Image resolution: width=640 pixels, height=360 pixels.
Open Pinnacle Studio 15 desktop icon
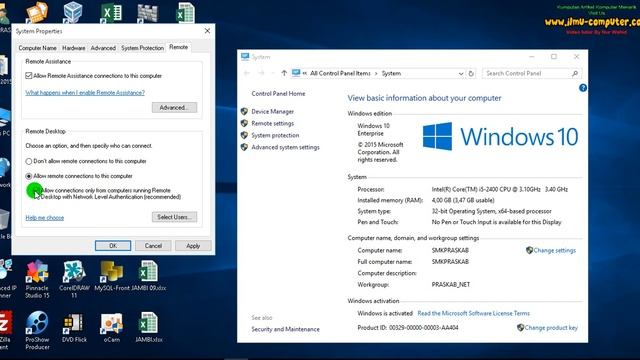coord(37,279)
